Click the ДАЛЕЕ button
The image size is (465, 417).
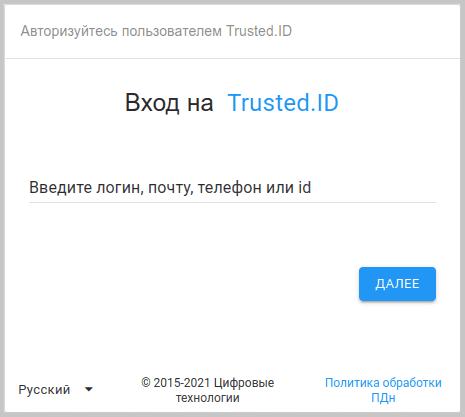[x=397, y=284]
